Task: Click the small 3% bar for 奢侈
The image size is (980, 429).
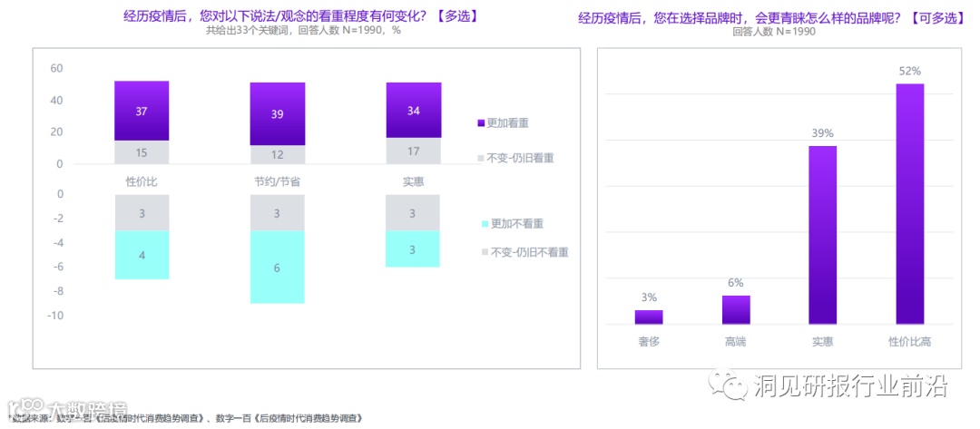Action: pyautogui.click(x=649, y=317)
